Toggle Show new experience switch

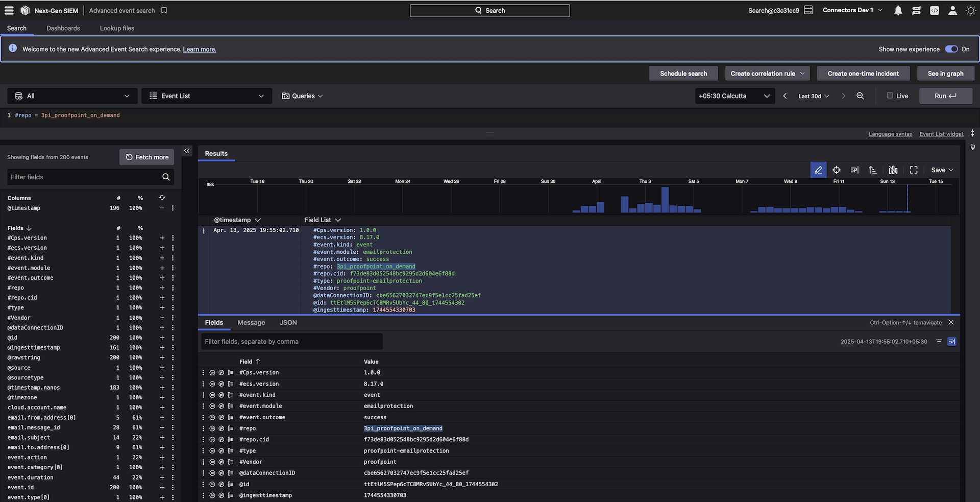pyautogui.click(x=951, y=49)
